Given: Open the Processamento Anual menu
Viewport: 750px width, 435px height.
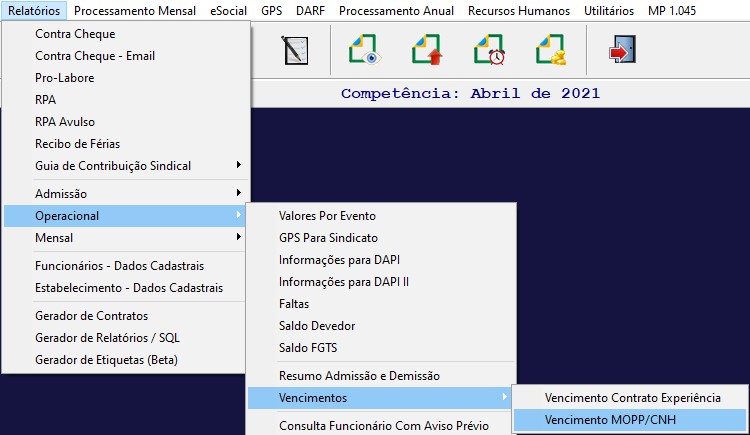Looking at the screenshot, I should pyautogui.click(x=397, y=11).
